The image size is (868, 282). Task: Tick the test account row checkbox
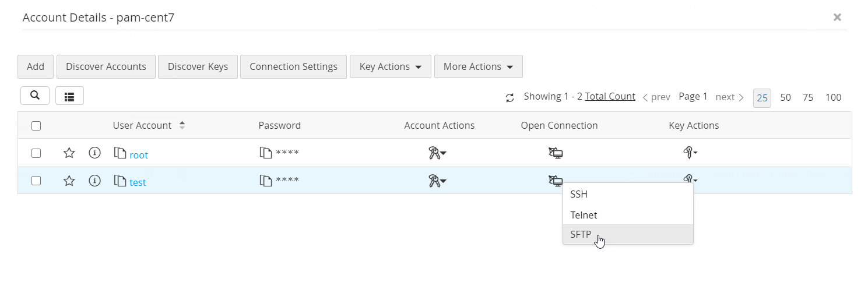[36, 181]
